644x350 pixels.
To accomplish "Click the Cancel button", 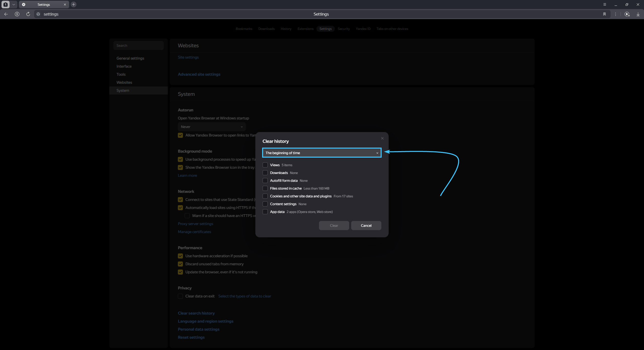I will [x=366, y=226].
